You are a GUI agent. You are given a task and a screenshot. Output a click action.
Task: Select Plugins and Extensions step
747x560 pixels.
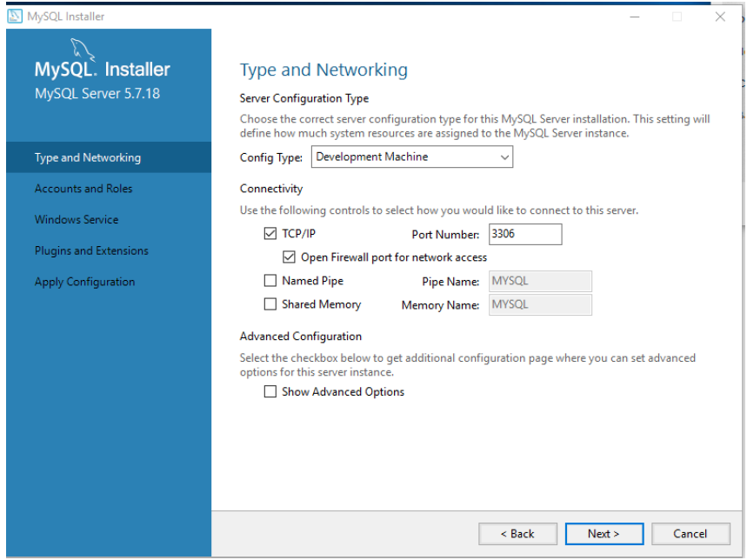coord(91,251)
